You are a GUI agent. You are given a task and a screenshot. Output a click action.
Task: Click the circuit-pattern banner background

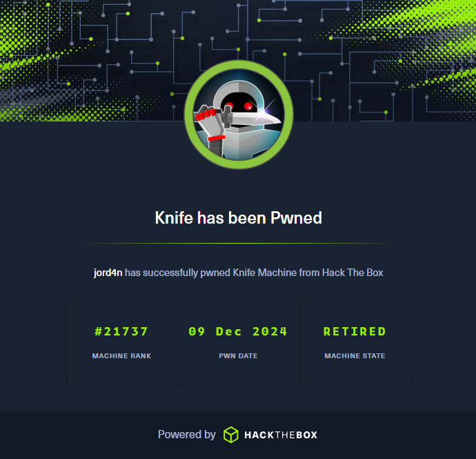point(91,61)
